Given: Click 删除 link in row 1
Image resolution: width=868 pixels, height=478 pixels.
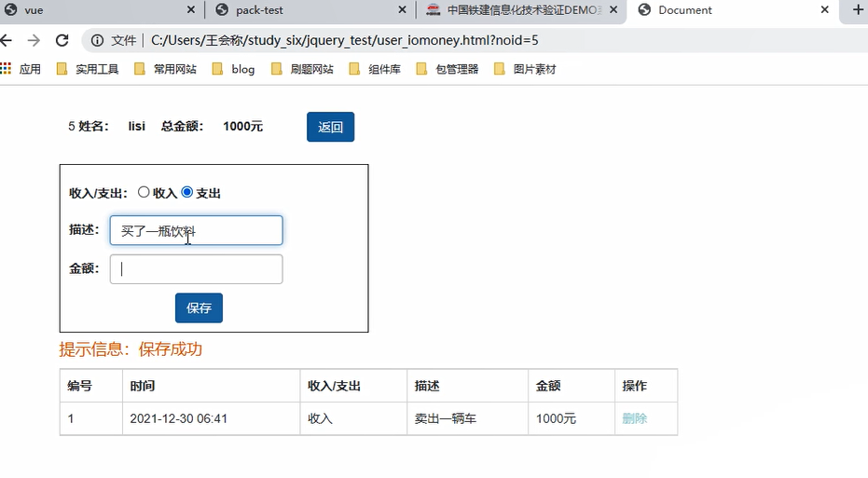Looking at the screenshot, I should click(634, 418).
